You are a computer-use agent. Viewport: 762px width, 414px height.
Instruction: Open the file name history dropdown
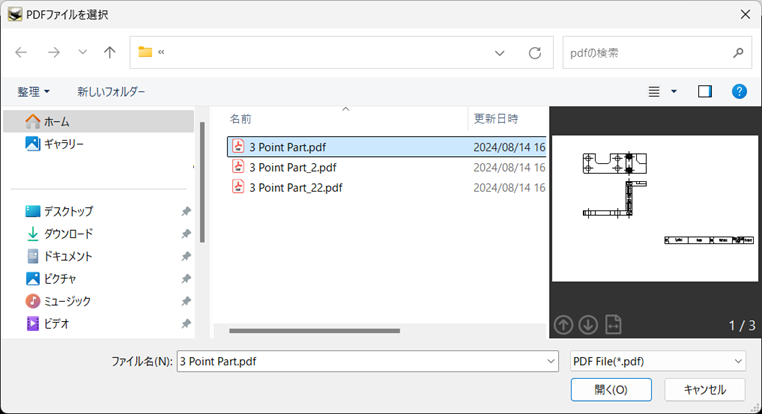point(551,361)
